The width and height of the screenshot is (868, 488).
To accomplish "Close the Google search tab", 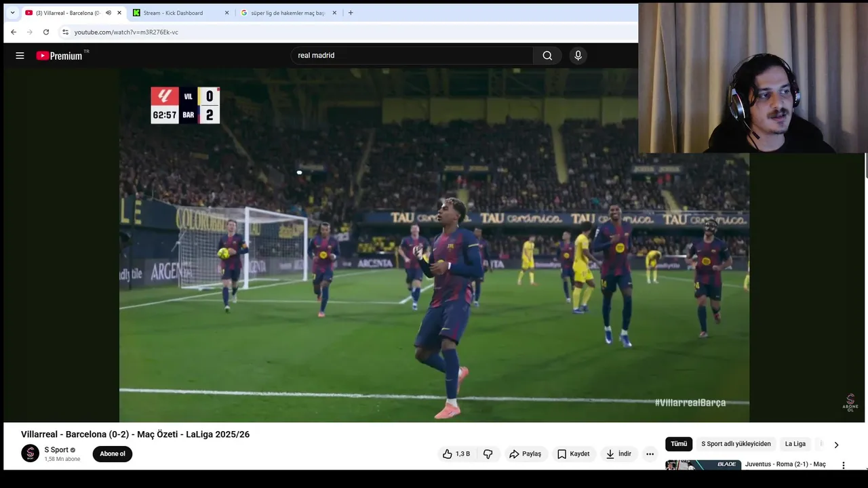I will (334, 13).
